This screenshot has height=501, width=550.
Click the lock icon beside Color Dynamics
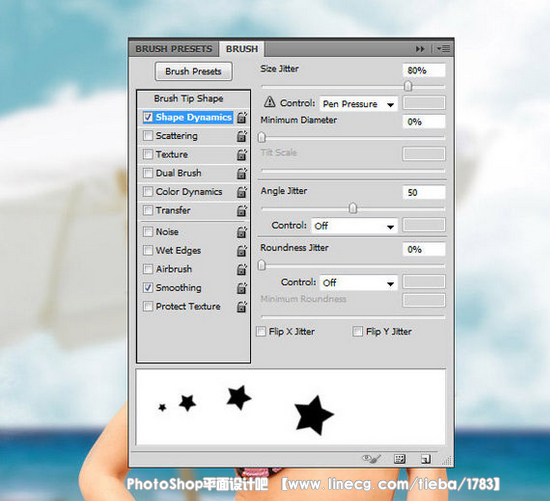(242, 192)
